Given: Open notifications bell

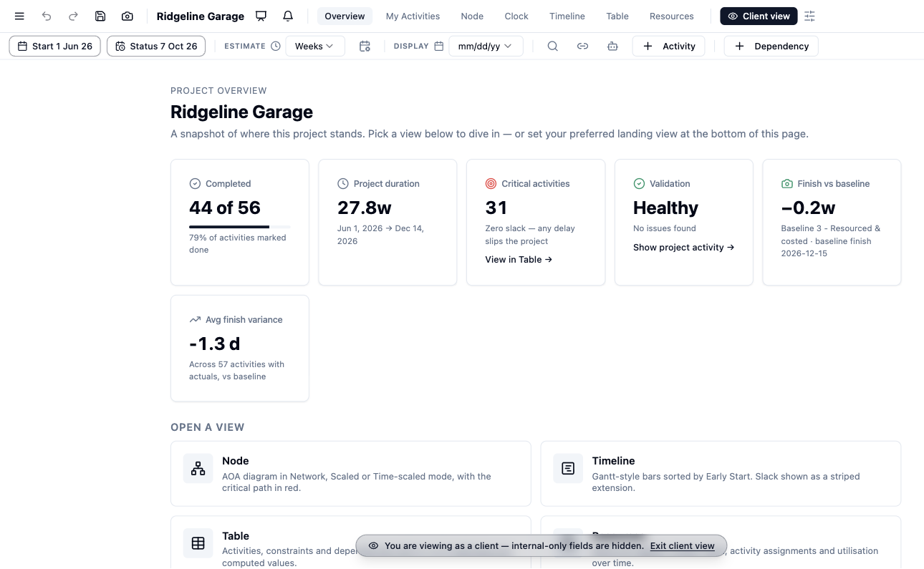Looking at the screenshot, I should click(288, 16).
